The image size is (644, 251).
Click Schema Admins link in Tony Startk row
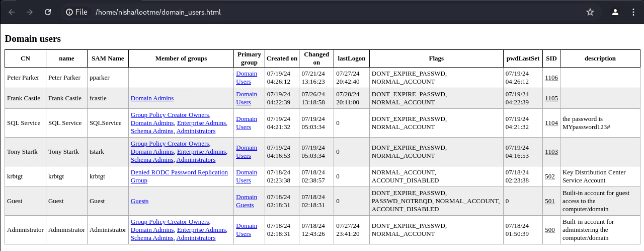coord(152,160)
